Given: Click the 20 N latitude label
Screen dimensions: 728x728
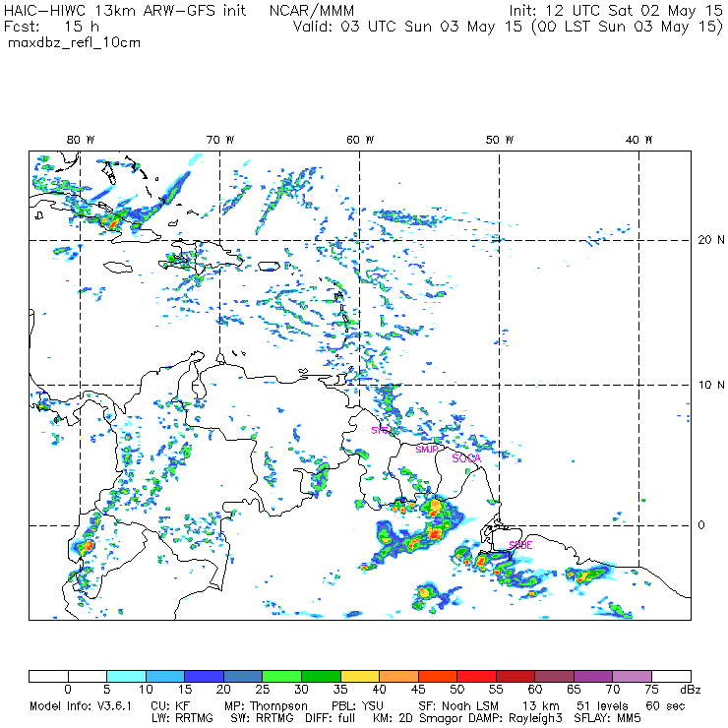Looking at the screenshot, I should (711, 240).
